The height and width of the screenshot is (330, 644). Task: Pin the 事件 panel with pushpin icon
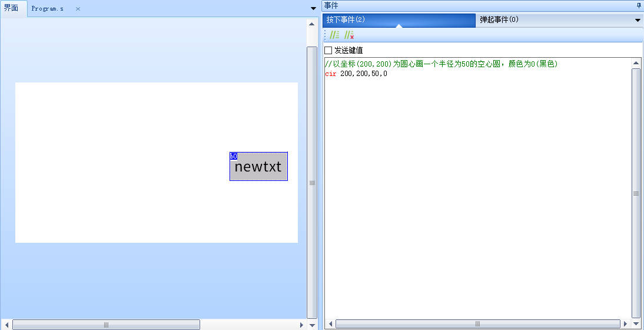639,5
